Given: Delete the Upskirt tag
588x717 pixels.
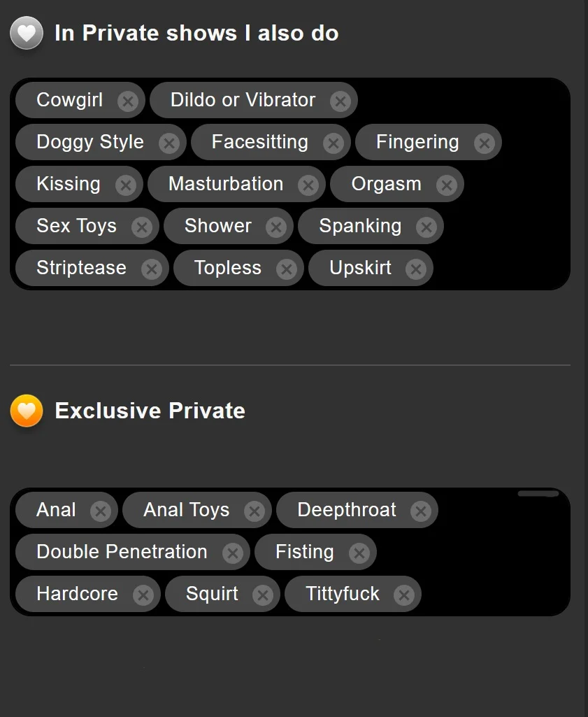Looking at the screenshot, I should pos(415,269).
